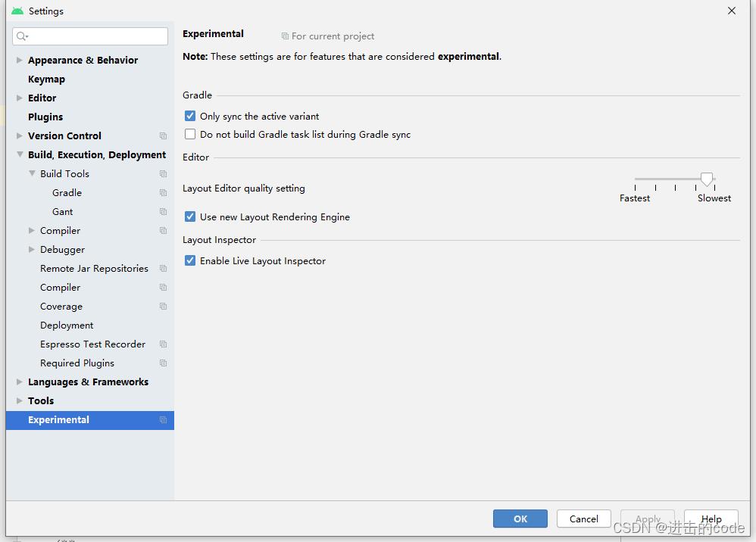Click the Apply button
The width and height of the screenshot is (756, 542).
(648, 519)
